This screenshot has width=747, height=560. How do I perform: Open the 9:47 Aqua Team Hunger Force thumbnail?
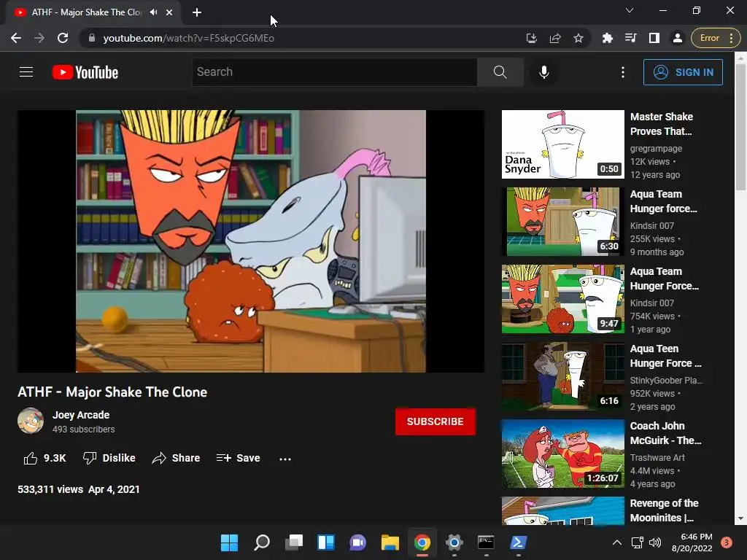[562, 299]
